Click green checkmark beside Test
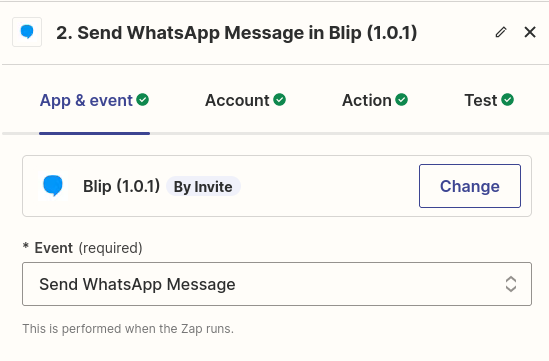The height and width of the screenshot is (361, 549). [507, 100]
